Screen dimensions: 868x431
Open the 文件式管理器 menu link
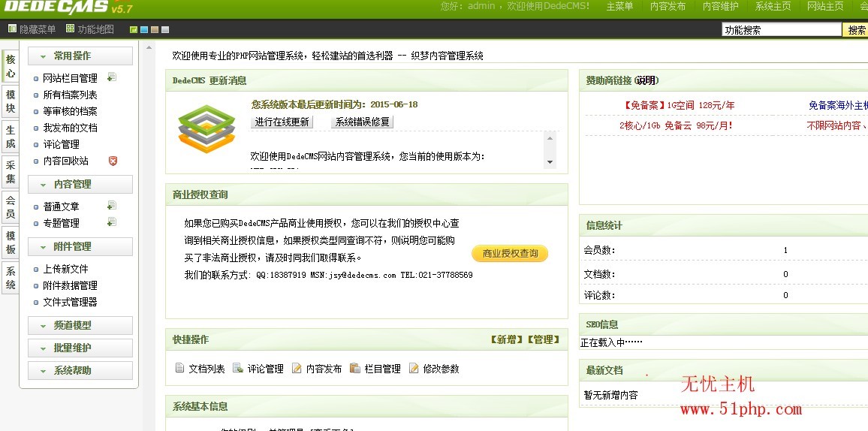point(71,302)
